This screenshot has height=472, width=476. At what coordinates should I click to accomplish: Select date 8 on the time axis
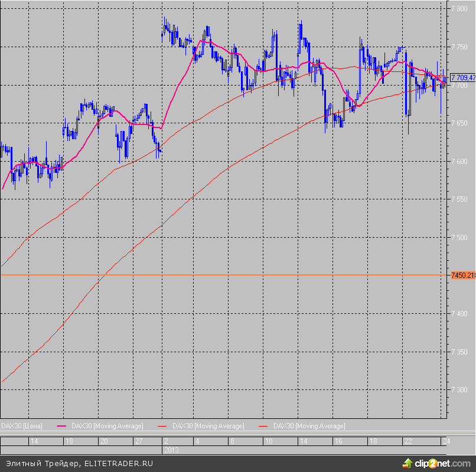click(x=233, y=441)
